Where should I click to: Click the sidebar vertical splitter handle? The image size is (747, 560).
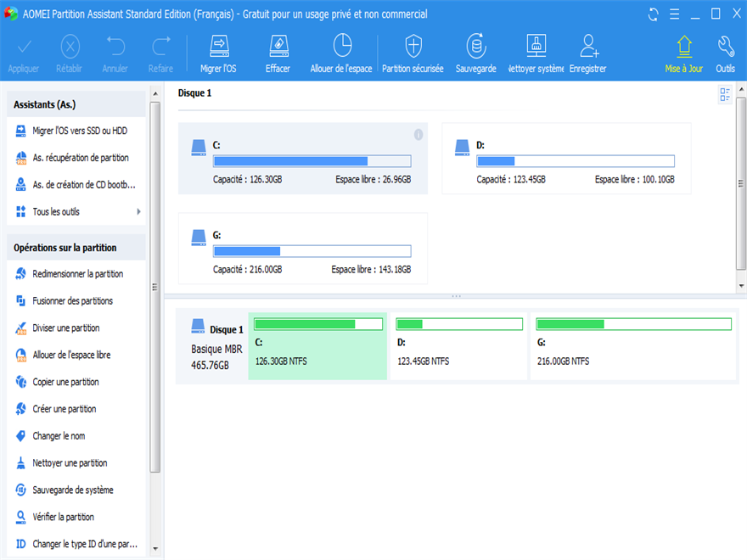pos(154,287)
